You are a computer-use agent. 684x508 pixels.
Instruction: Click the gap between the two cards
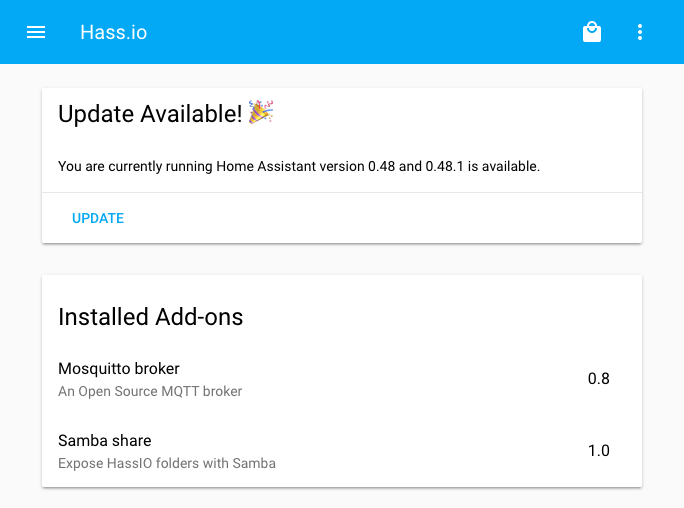(x=340, y=259)
